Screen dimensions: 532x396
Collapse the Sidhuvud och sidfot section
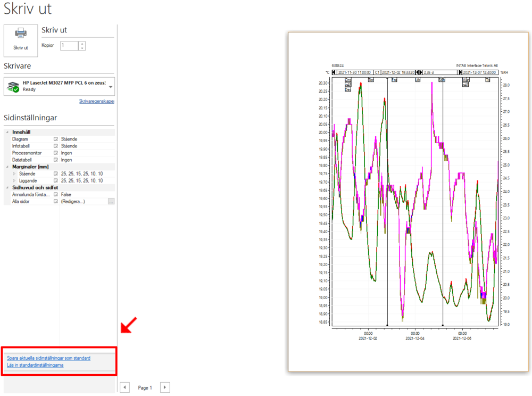click(7, 187)
